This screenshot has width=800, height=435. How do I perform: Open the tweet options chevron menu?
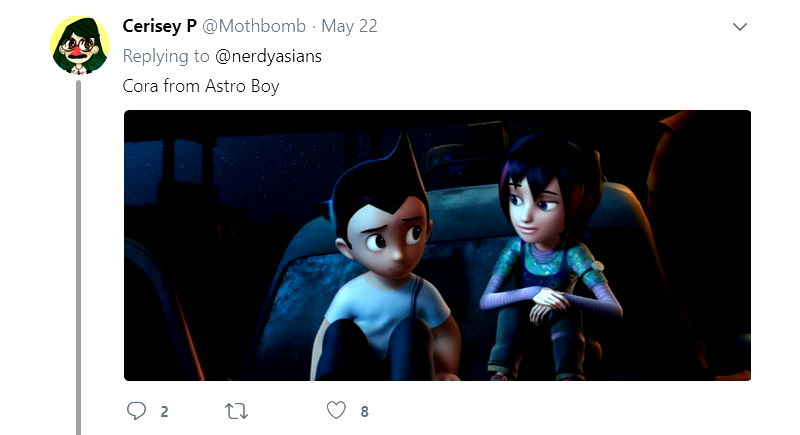point(740,27)
